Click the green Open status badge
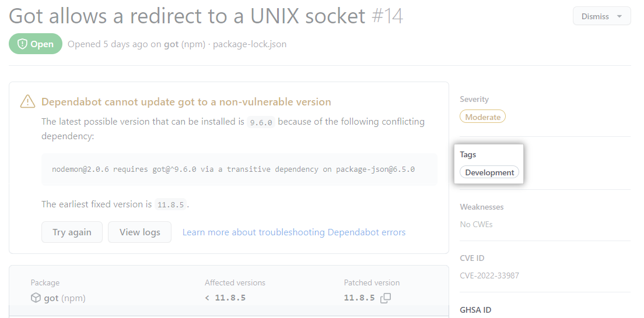Image resolution: width=644 pixels, height=318 pixels. pyautogui.click(x=36, y=44)
